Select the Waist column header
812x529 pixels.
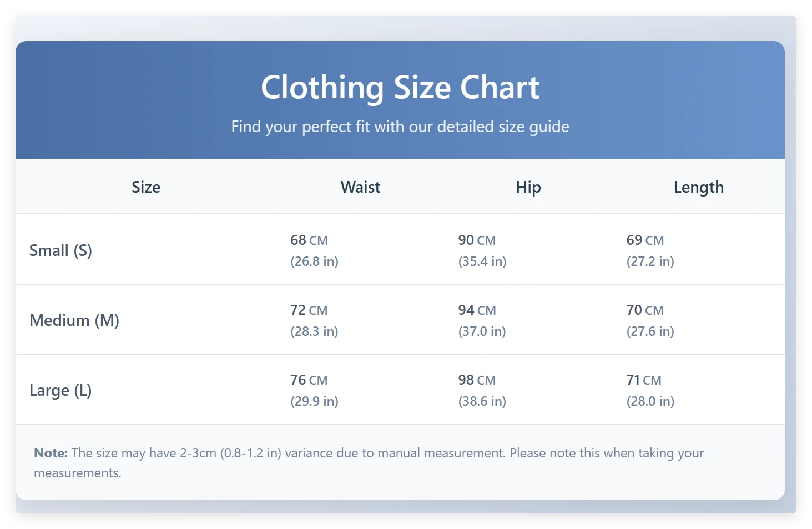coord(360,187)
